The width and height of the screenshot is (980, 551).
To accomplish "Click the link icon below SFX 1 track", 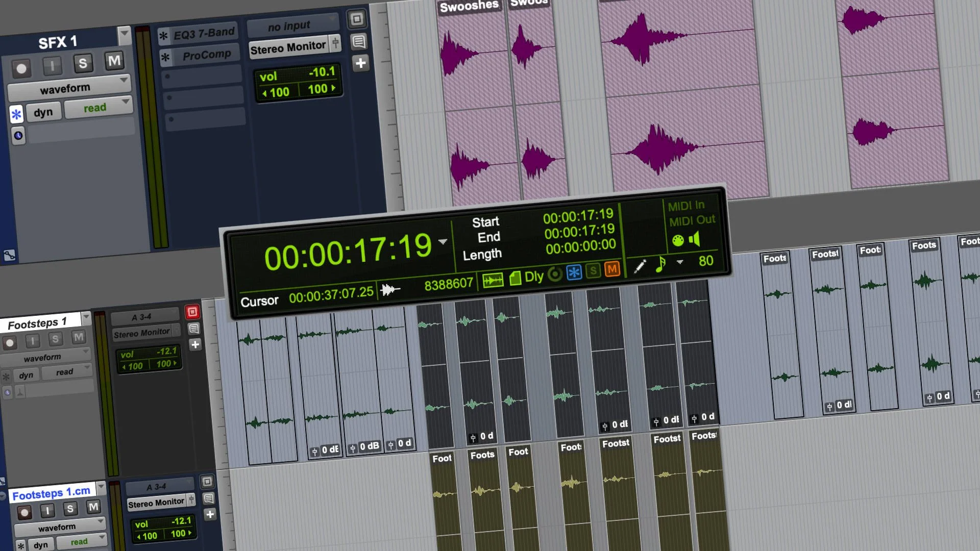I will coord(9,255).
